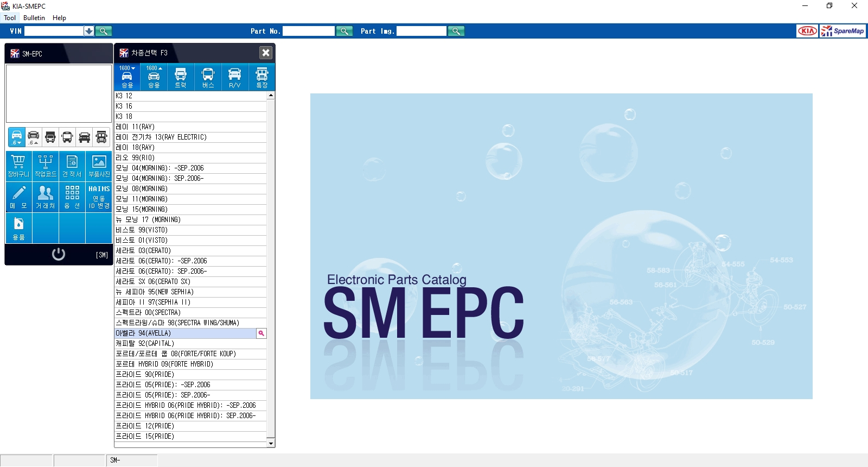This screenshot has width=868, height=467.
Task: Click the Part Img. input field
Action: (x=422, y=31)
